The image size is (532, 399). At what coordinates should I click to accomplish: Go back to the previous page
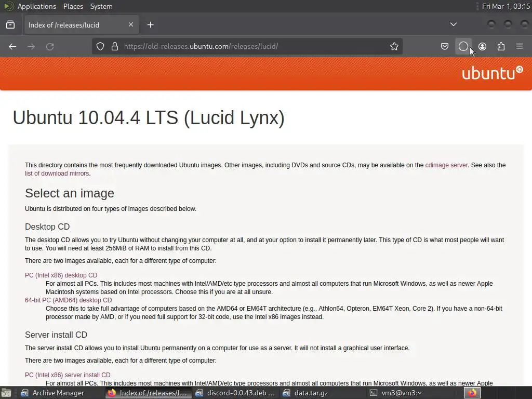coord(12,46)
